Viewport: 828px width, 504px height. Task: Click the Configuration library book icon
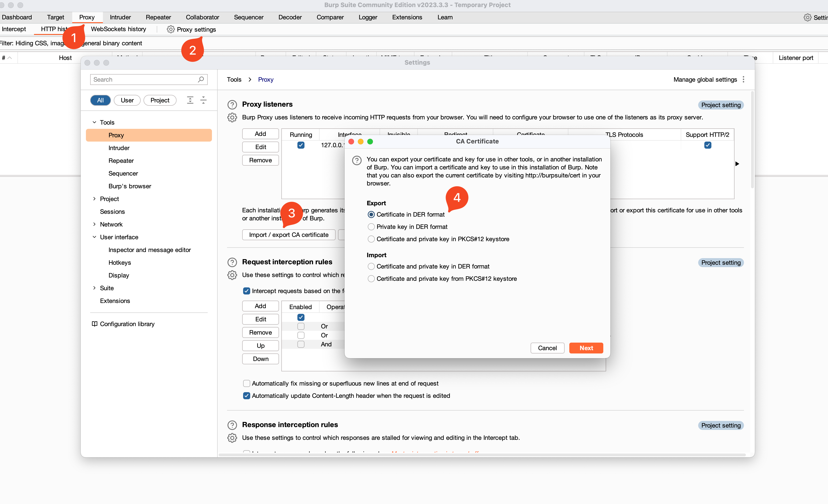(x=94, y=323)
